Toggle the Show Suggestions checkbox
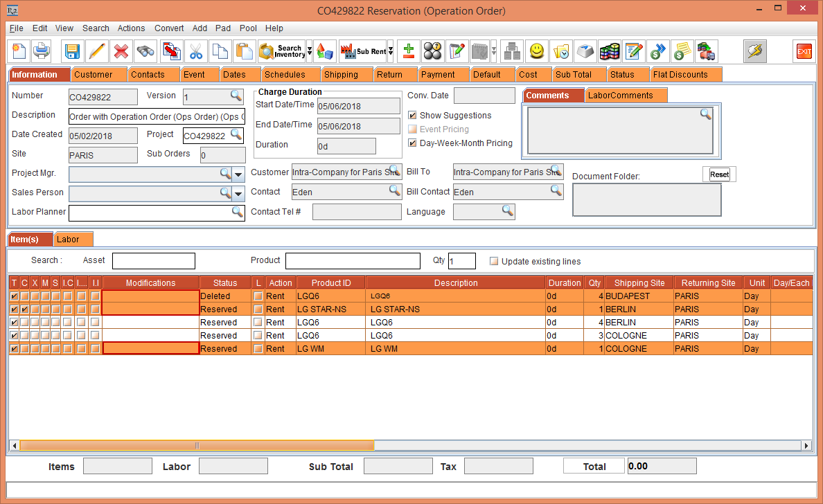This screenshot has height=504, width=823. [413, 116]
